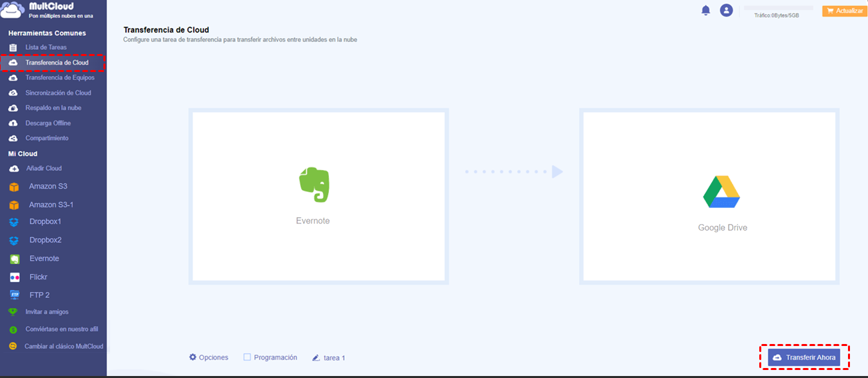This screenshot has height=378, width=868.
Task: Click the Amazon S3 box icon
Action: (x=14, y=187)
